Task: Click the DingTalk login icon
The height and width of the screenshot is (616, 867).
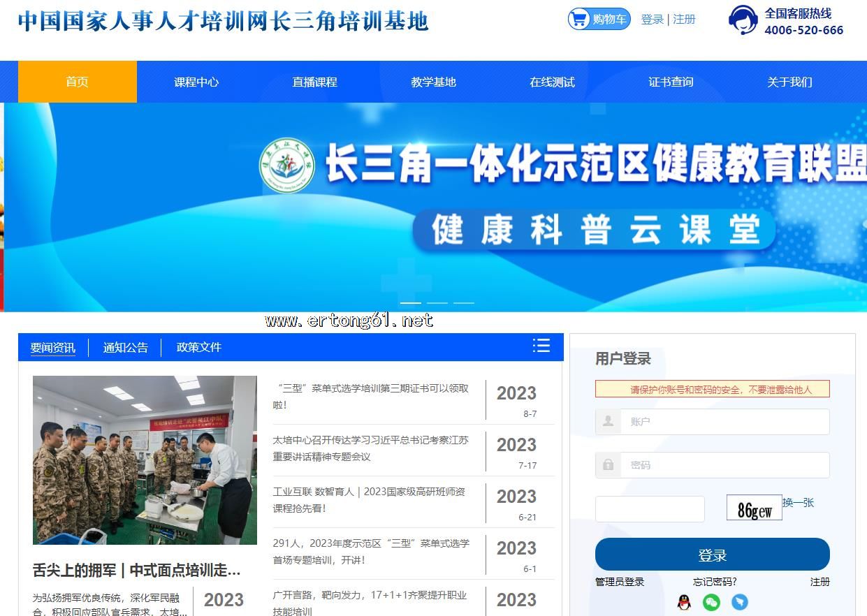Action: point(739,602)
